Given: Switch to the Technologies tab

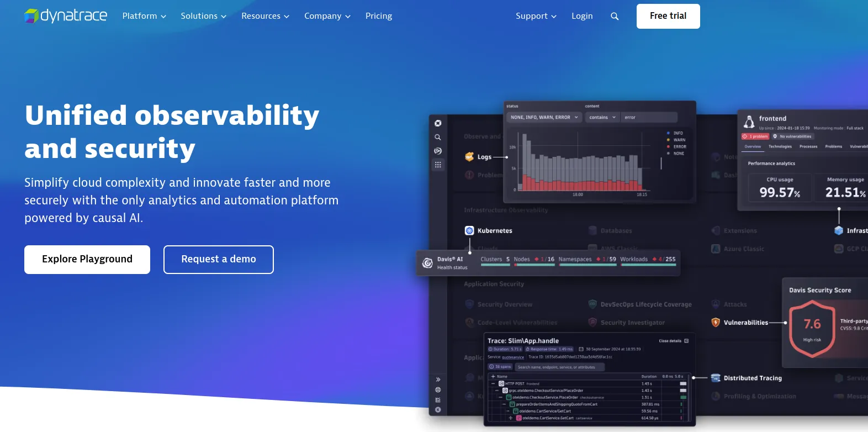Looking at the screenshot, I should 780,146.
